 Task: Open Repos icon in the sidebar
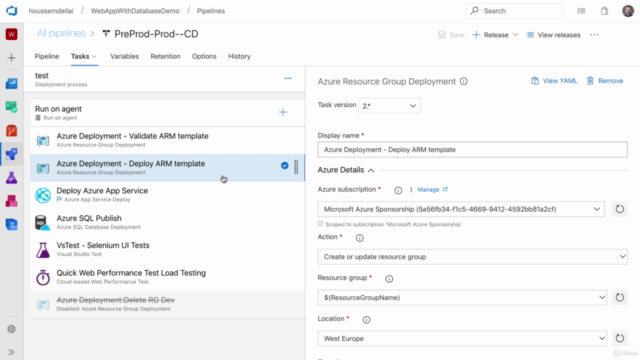(x=11, y=131)
